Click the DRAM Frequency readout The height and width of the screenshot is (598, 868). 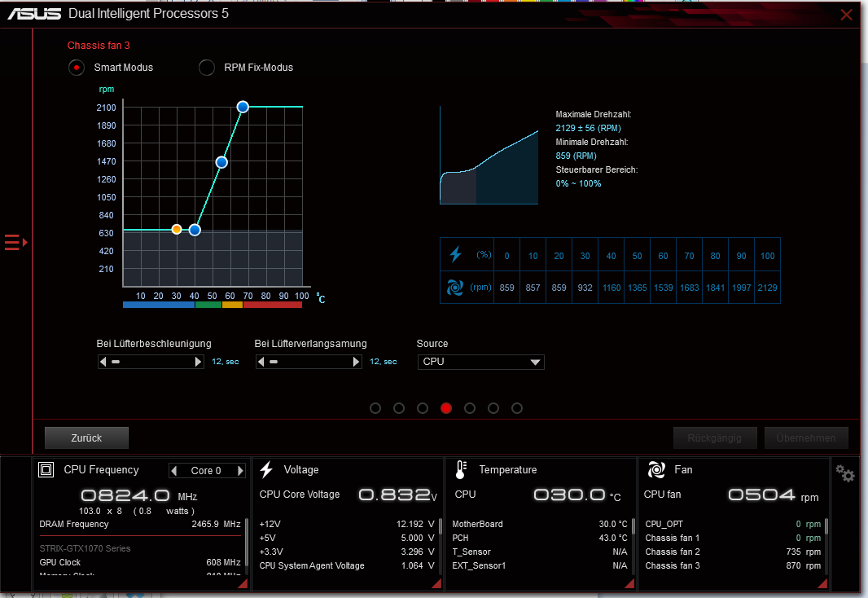[140, 525]
